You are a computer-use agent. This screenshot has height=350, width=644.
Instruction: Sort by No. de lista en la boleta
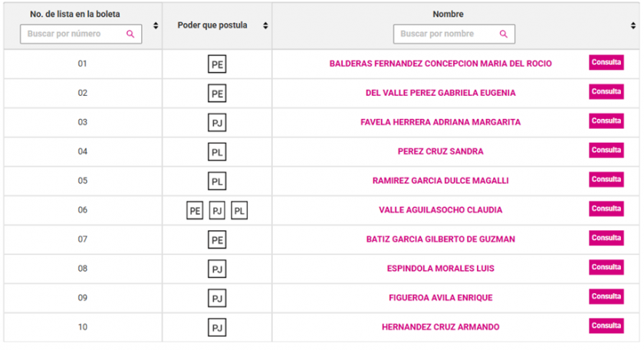click(156, 25)
